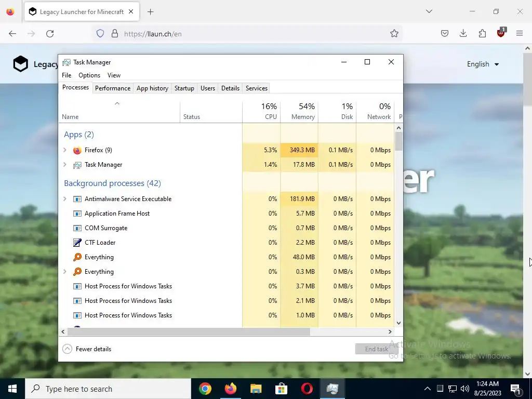
Task: Click the Windows taskbar search box
Action: 108,389
